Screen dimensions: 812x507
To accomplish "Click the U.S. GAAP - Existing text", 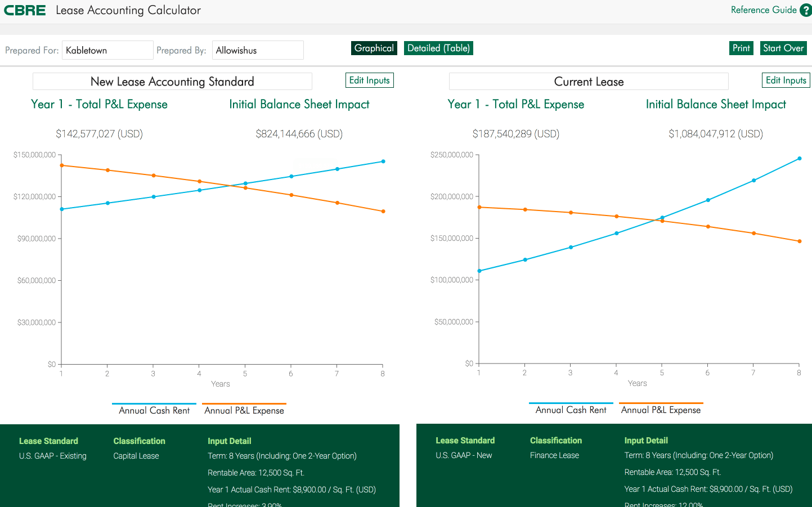I will coord(53,456).
